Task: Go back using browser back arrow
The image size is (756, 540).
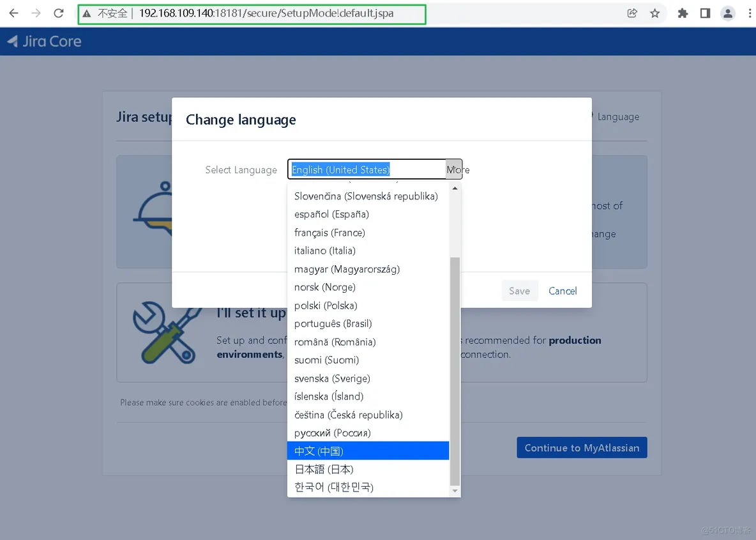Action: pos(13,13)
